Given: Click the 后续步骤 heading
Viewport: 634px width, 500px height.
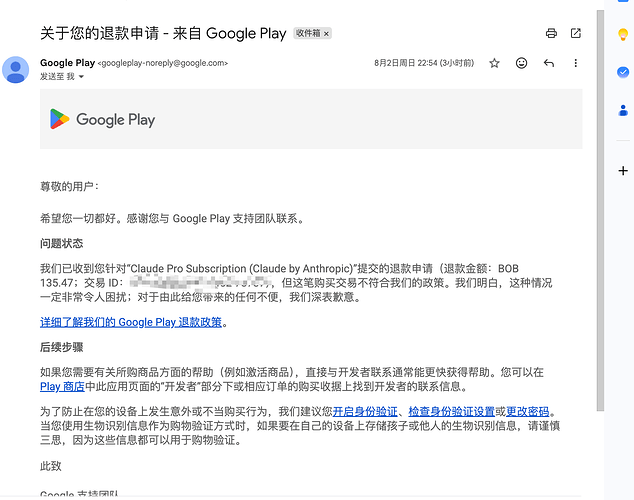Looking at the screenshot, I should point(61,347).
